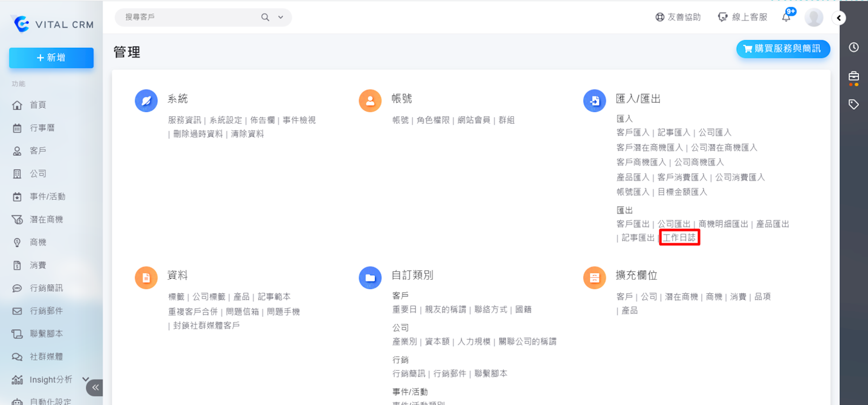The height and width of the screenshot is (405, 868).
Task: Click the 系統 section icon
Action: coord(146,101)
